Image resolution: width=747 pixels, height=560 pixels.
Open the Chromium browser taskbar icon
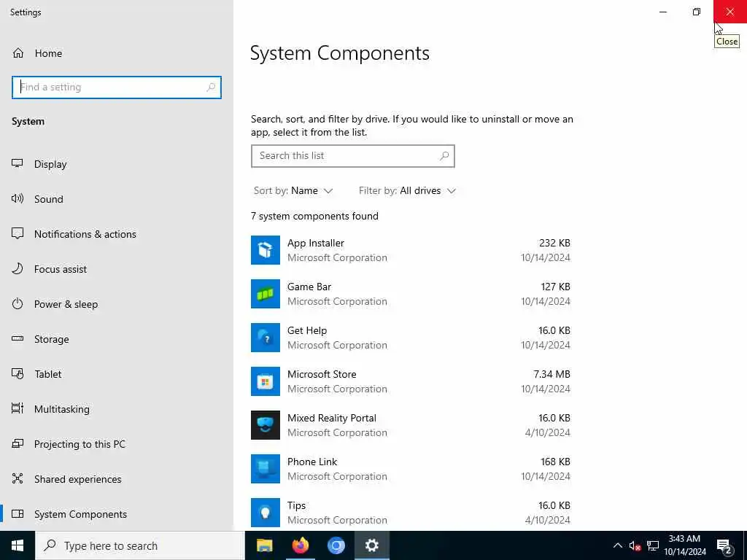[x=336, y=545]
